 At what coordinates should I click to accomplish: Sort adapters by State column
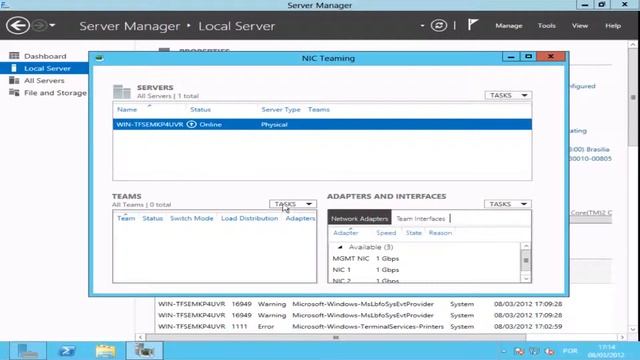[413, 233]
